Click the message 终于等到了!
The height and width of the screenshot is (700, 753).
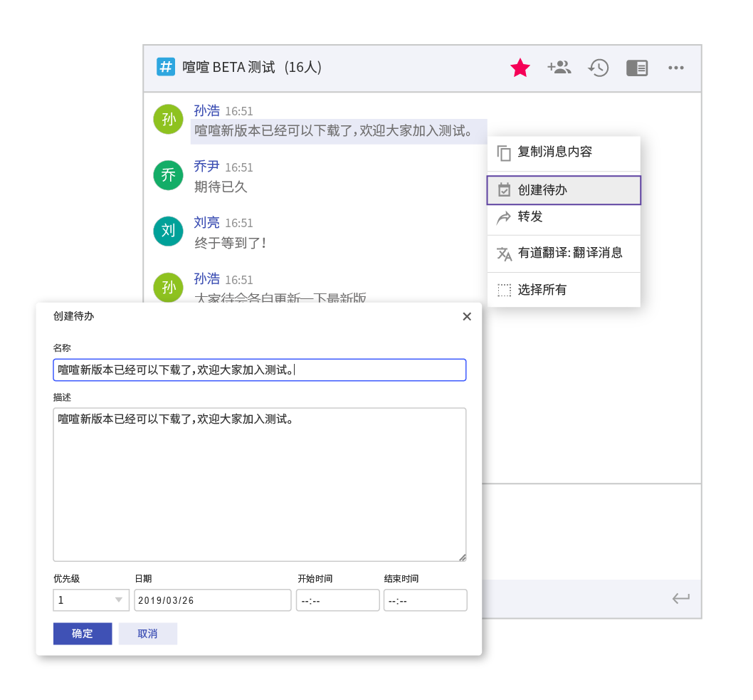pyautogui.click(x=230, y=243)
